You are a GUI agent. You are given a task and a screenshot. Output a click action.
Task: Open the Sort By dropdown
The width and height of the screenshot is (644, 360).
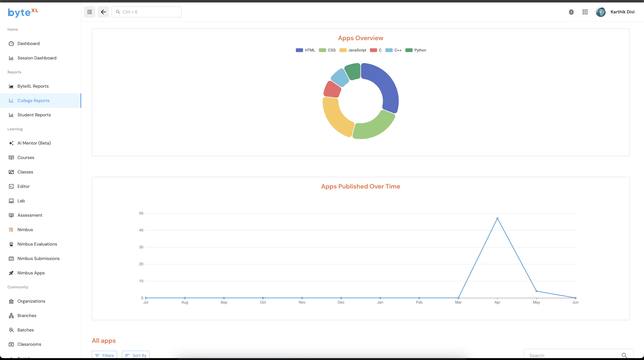tap(136, 355)
